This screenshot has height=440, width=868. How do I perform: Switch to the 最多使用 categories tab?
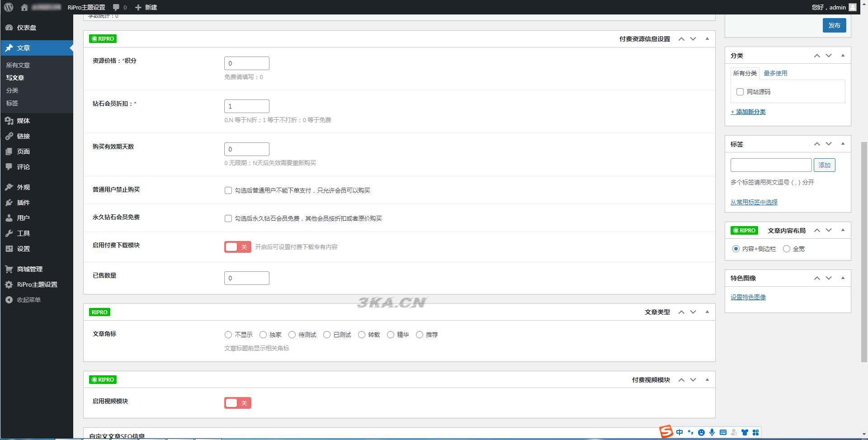775,73
